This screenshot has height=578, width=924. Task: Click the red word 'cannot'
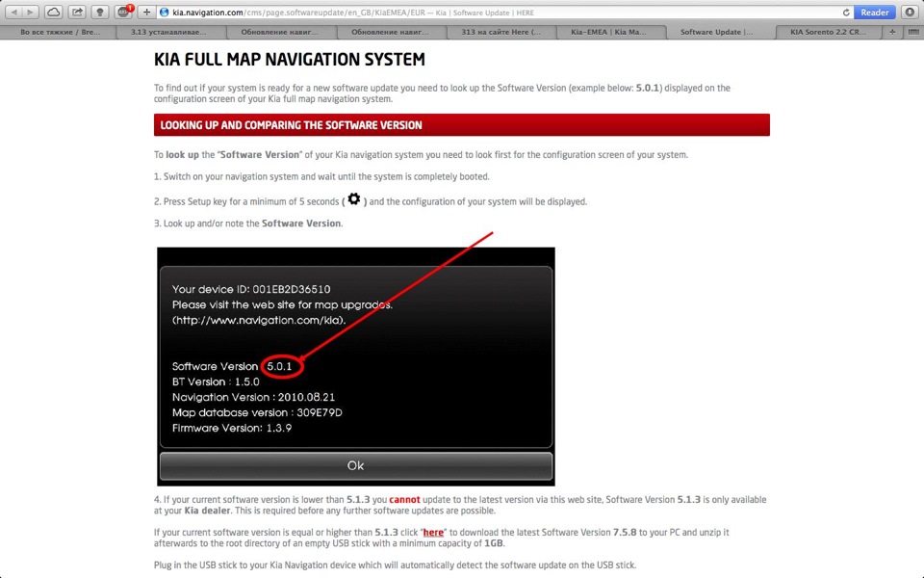404,500
